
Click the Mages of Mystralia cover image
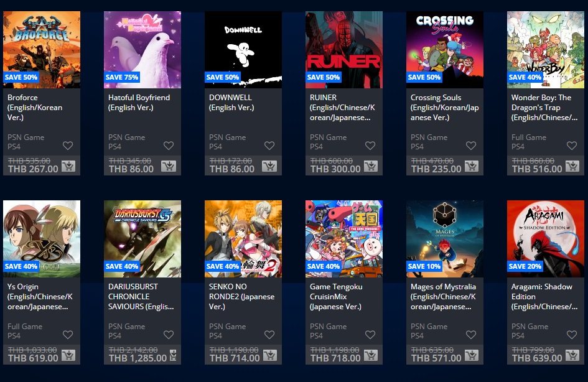(445, 239)
